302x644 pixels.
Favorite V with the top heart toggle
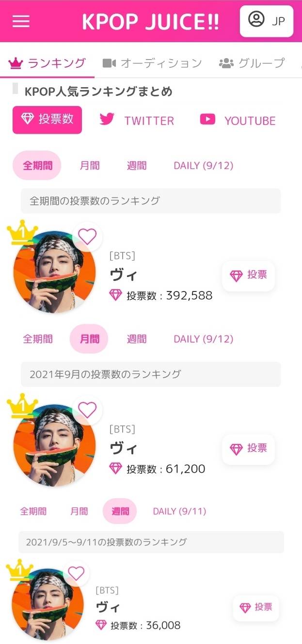87,236
